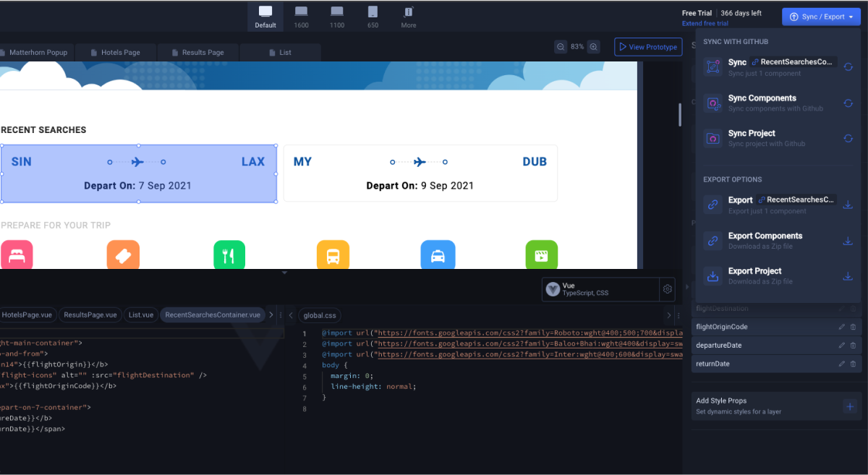The height and width of the screenshot is (475, 868).
Task: Click the View Prototype button
Action: [x=648, y=46]
